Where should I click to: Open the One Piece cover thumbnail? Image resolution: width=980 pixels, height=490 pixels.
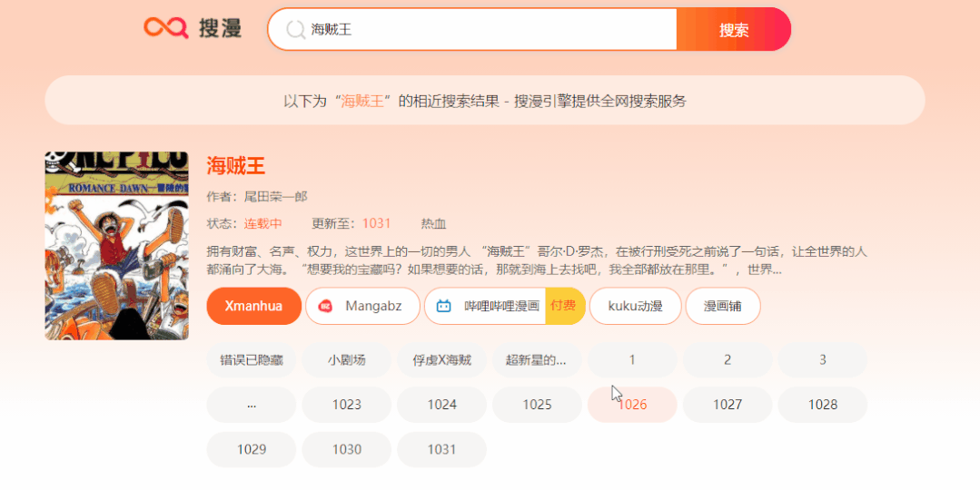116,246
